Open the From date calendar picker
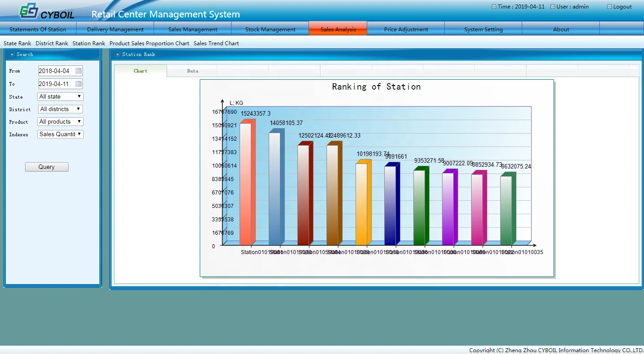Viewport: 644px width, 354px height. click(x=78, y=71)
